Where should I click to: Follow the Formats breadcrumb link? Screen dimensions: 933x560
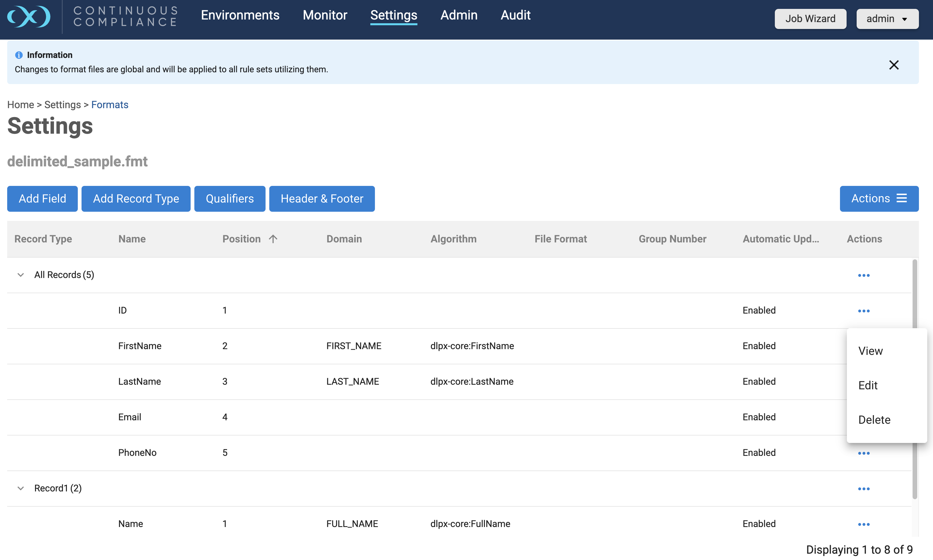click(109, 104)
